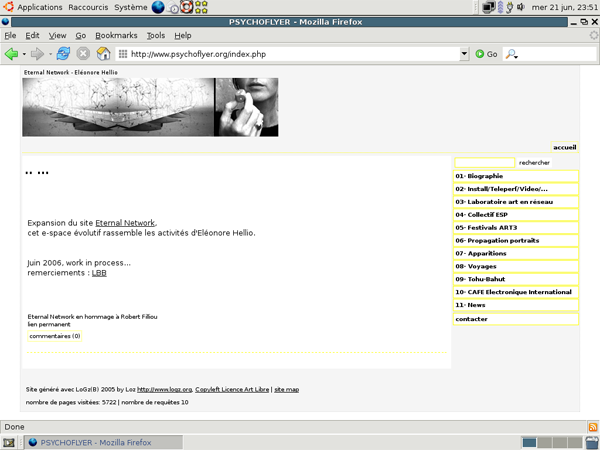Open the URL bar history dropdown

click(464, 54)
